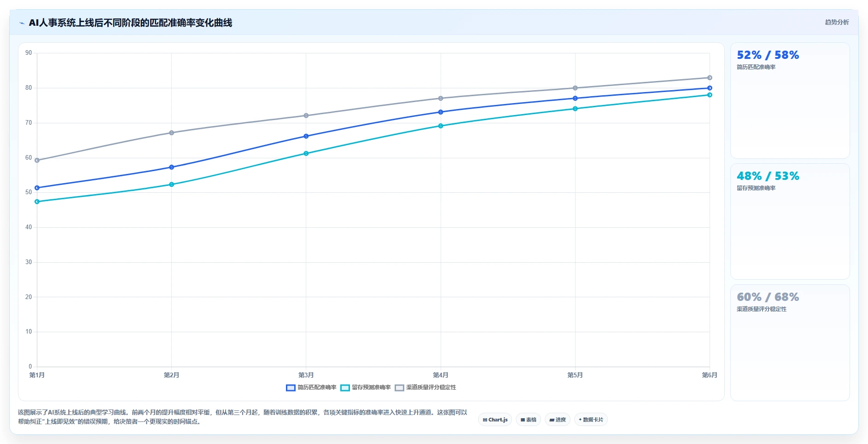Click the 趋势分析 label in the header
This screenshot has height=444, width=868.
(837, 22)
